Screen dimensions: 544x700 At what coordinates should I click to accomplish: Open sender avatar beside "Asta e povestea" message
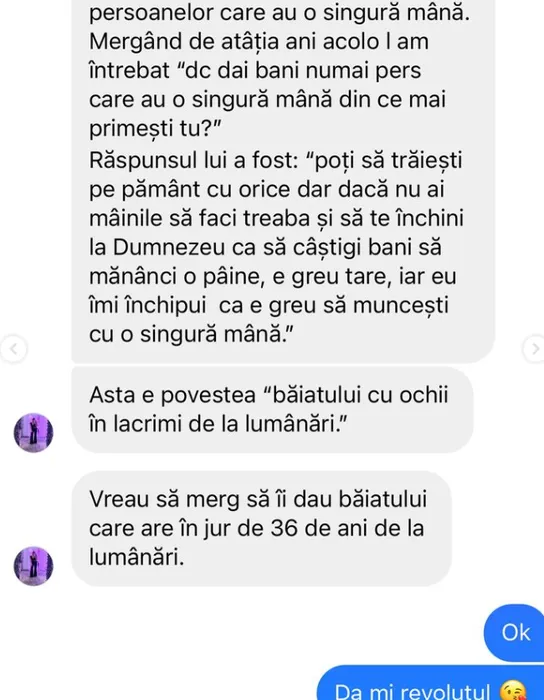[x=33, y=433]
